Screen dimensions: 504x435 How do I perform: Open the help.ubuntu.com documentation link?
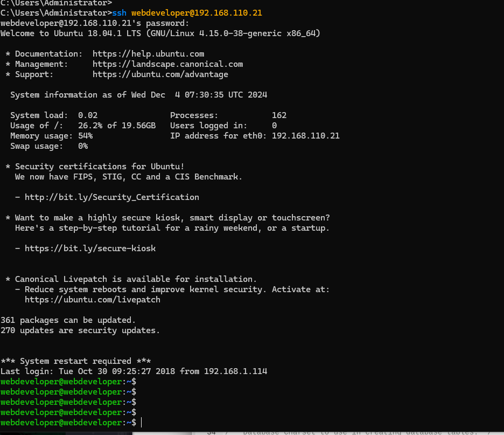(x=148, y=54)
